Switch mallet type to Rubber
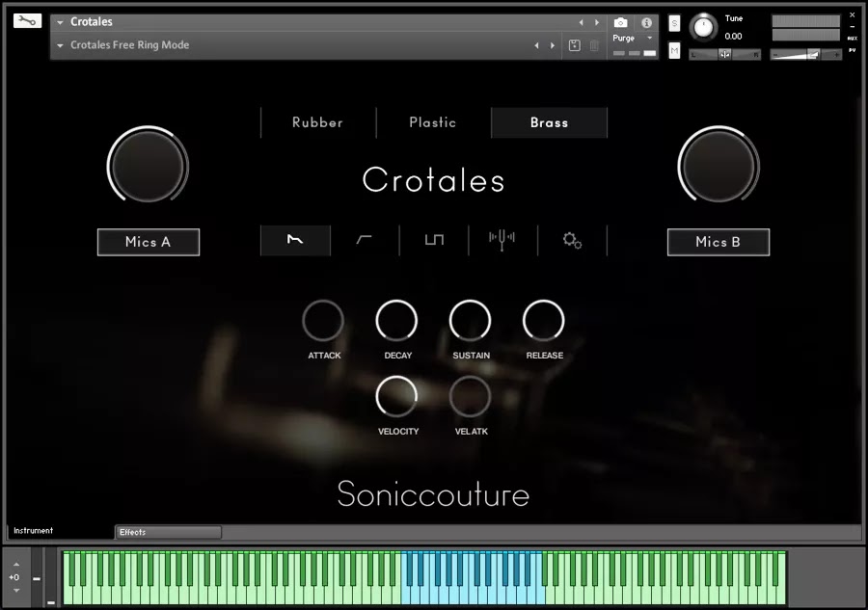 pyautogui.click(x=317, y=122)
